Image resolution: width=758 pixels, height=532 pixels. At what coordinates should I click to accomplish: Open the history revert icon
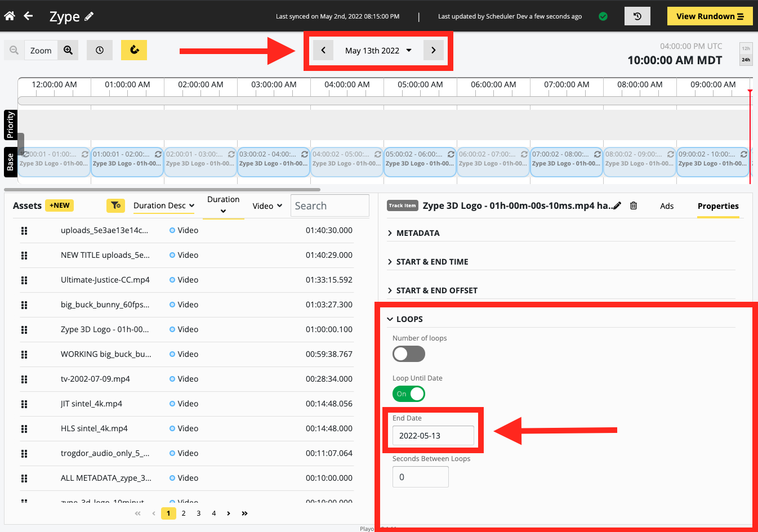637,16
